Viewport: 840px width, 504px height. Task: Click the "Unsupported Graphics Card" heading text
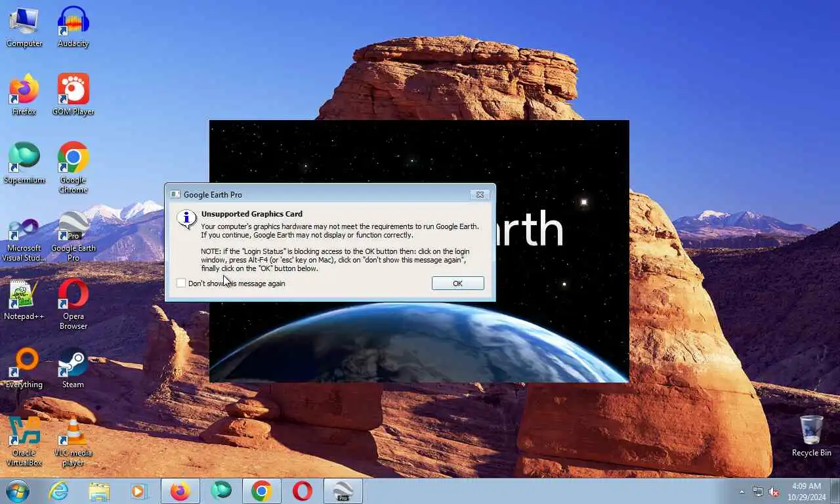pyautogui.click(x=252, y=214)
